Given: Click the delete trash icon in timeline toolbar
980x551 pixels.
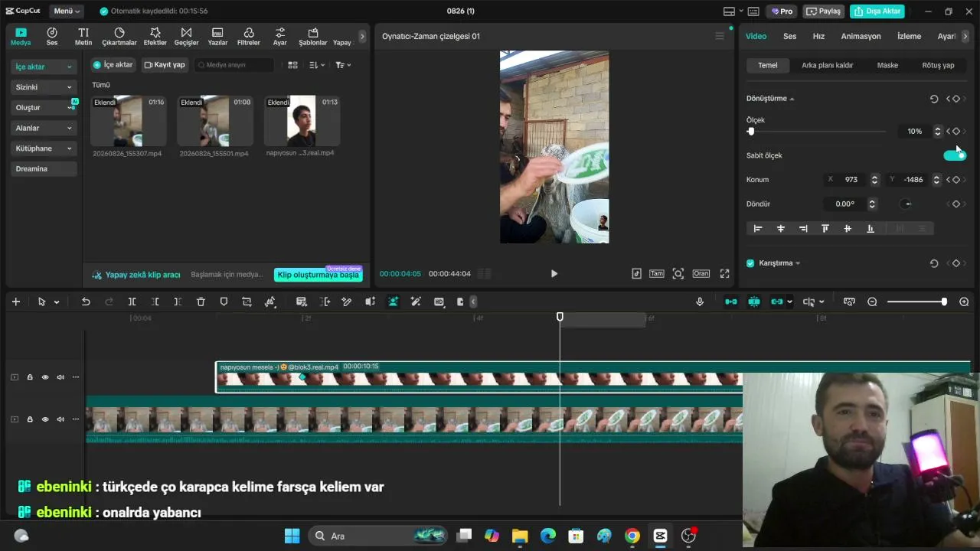Looking at the screenshot, I should [201, 302].
